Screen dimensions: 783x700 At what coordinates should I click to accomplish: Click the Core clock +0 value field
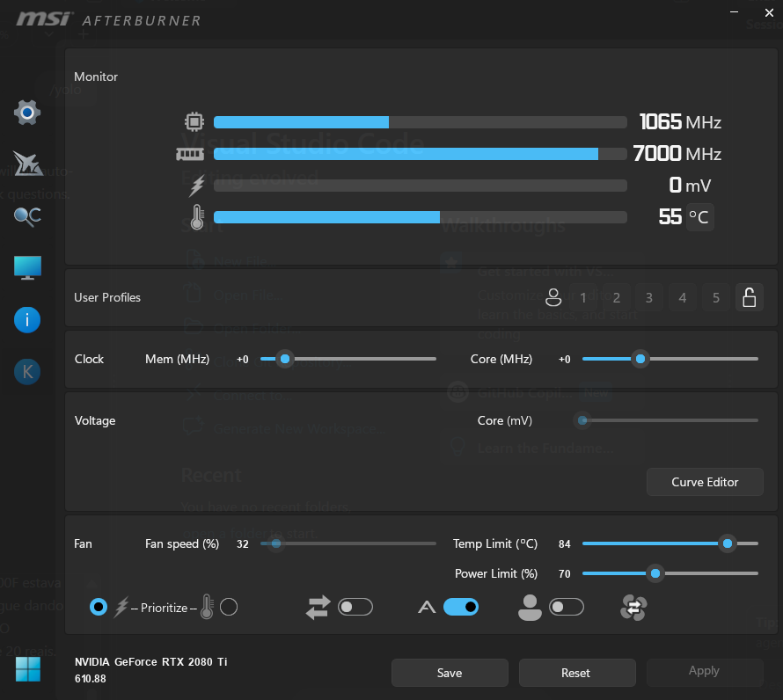click(x=564, y=360)
